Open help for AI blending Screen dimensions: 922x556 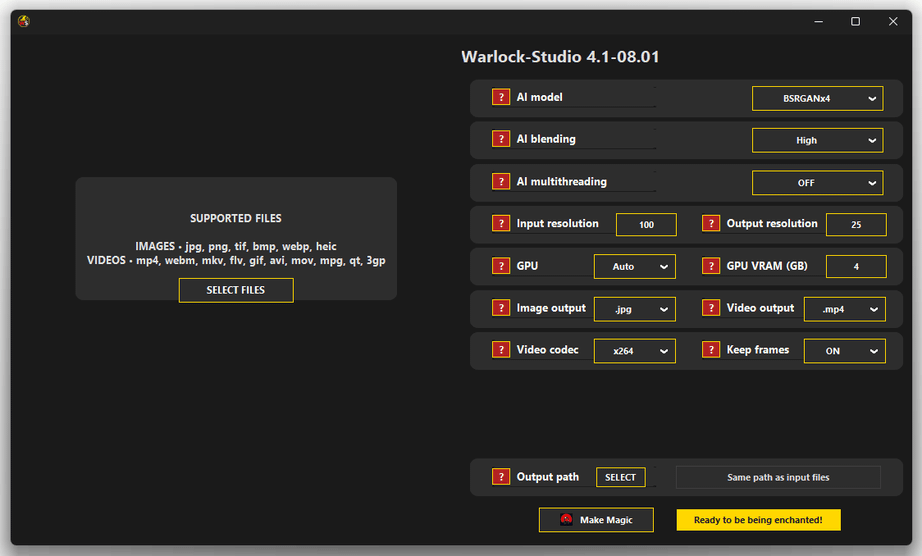click(x=501, y=139)
